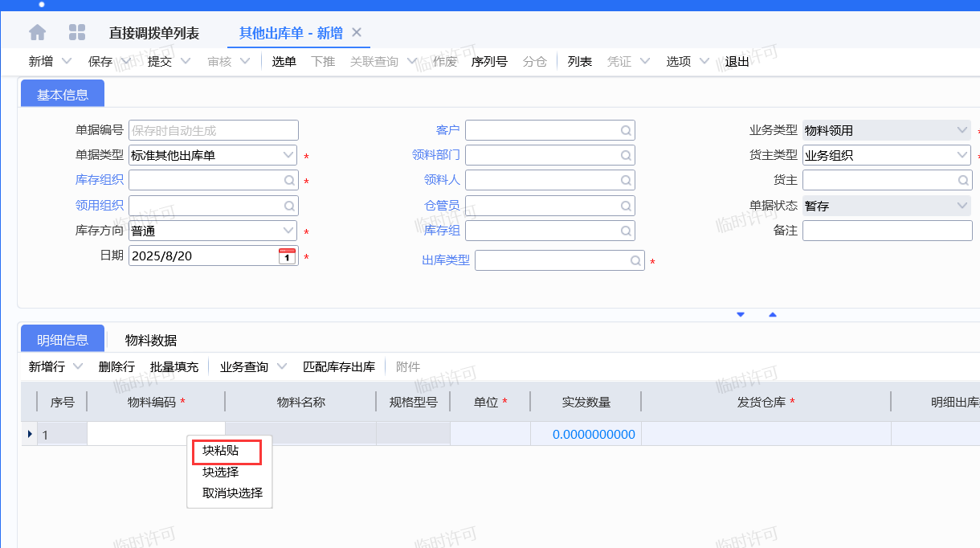Viewport: 980px width, 548px height.
Task: Expand the 货主类型 dropdown
Action: [962, 155]
